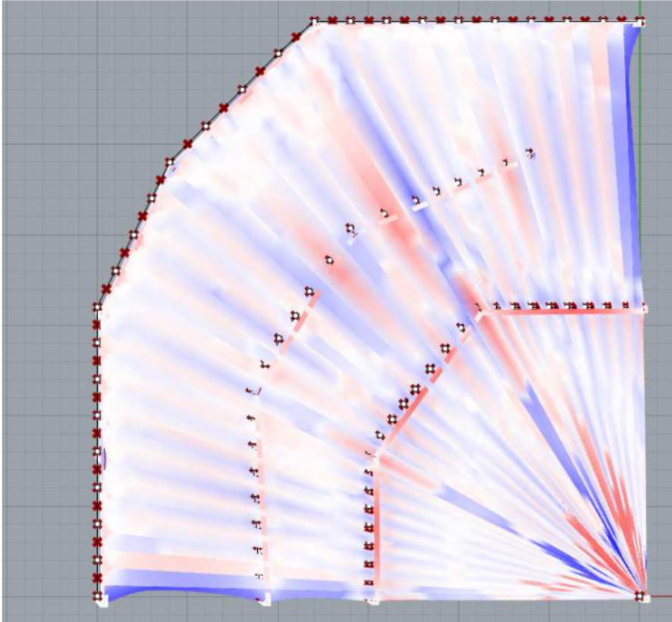This screenshot has width=672, height=622.
Task: Click the node at the horizontal beam's left end
Action: click(x=479, y=308)
